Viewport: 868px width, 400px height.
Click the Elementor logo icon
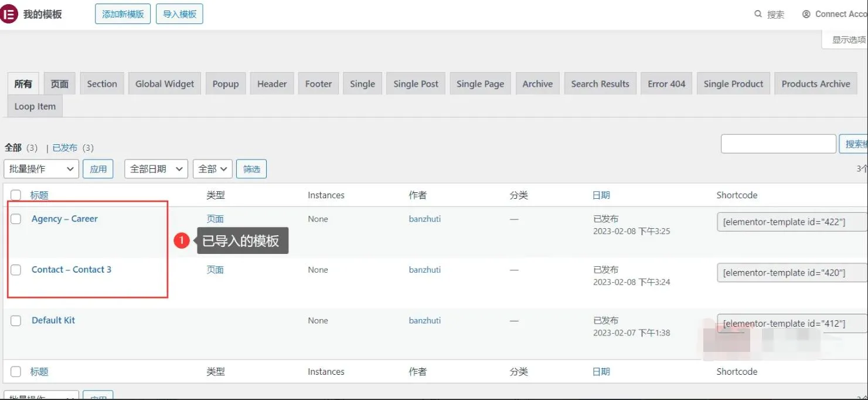[8, 14]
